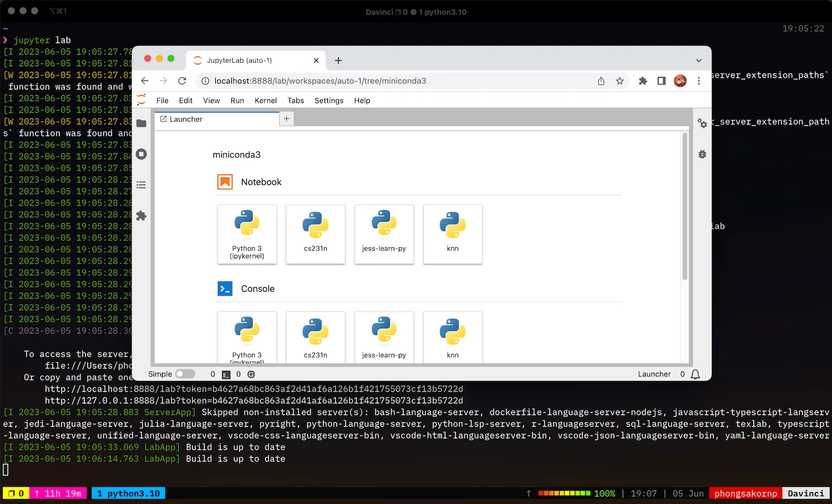Open the Property Inspector gears icon
The width and height of the screenshot is (832, 504).
coord(702,123)
